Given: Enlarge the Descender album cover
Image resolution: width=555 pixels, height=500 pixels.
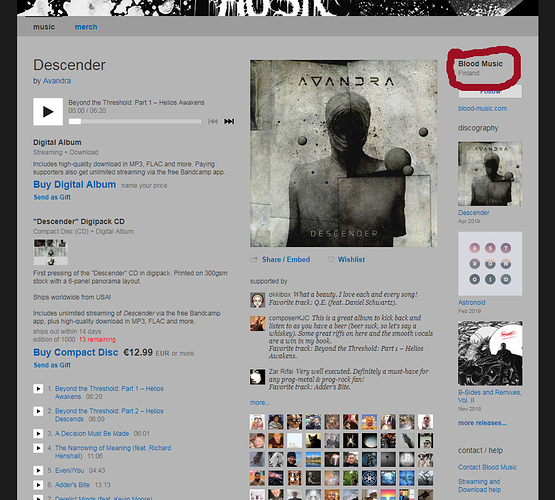Looking at the screenshot, I should pos(344,153).
